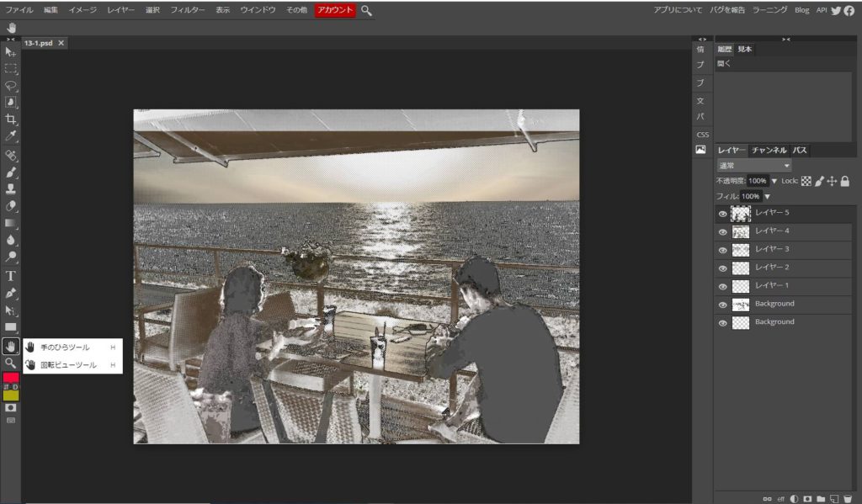Open the フィルター menu
The width and height of the screenshot is (862, 504).
pos(187,10)
